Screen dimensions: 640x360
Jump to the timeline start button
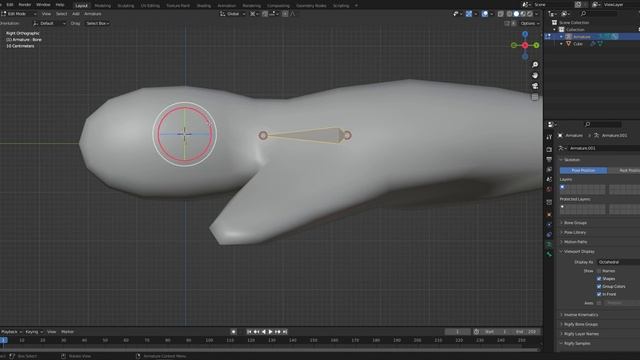(249, 332)
